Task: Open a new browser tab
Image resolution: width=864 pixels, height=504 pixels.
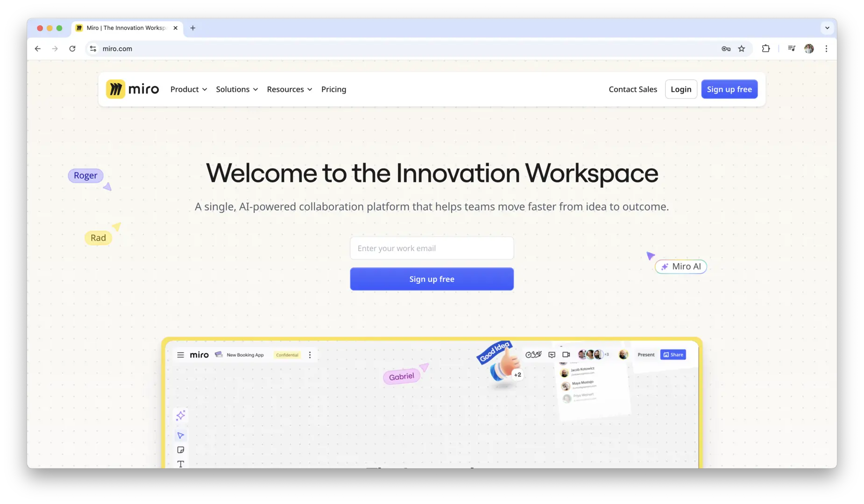Action: tap(193, 28)
